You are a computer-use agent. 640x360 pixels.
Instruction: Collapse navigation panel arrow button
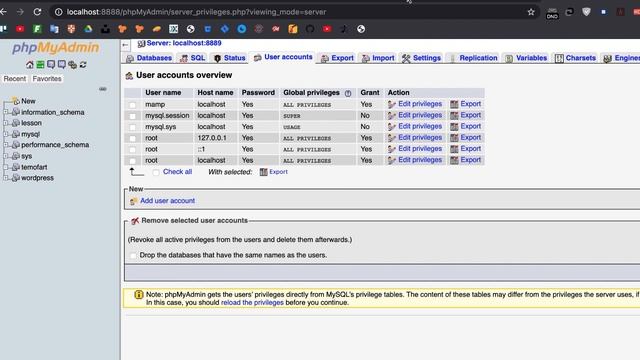(x=125, y=45)
